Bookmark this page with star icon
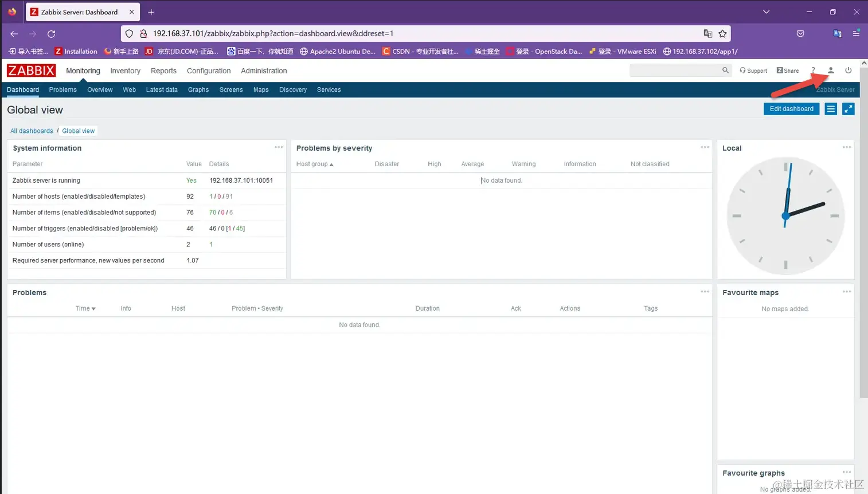Screen dimensions: 868x494 (722, 34)
